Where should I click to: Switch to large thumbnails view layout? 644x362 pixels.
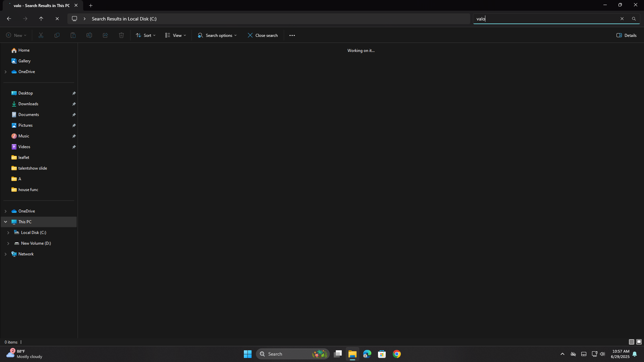point(639,342)
